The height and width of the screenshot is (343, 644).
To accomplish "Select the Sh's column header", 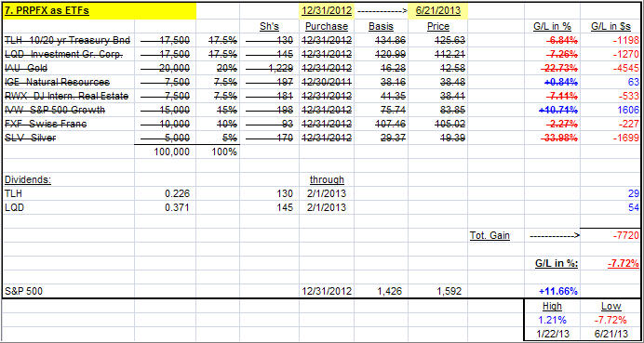I will 270,27.
